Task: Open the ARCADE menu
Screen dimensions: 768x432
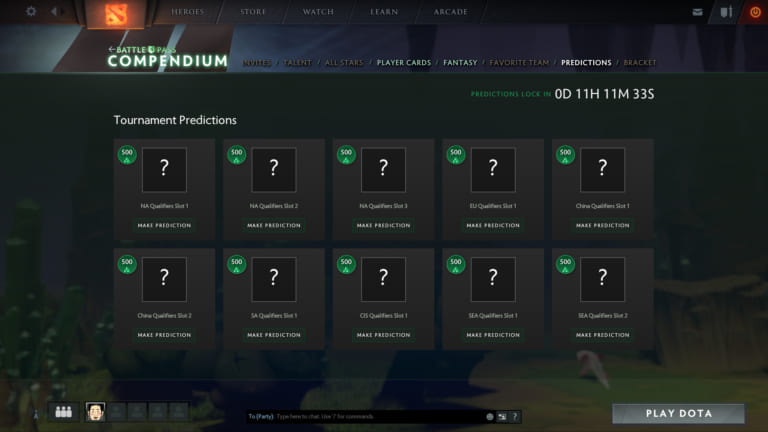Action: 451,12
